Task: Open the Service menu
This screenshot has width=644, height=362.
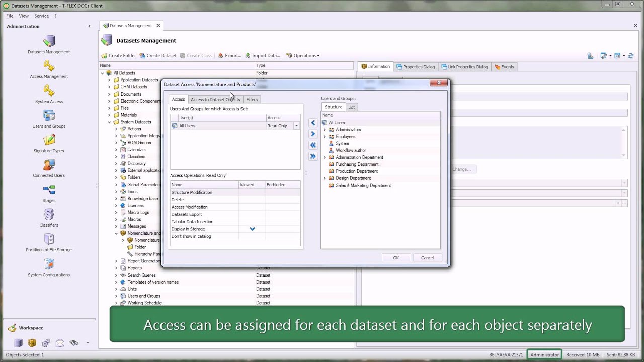Action: coord(41,16)
